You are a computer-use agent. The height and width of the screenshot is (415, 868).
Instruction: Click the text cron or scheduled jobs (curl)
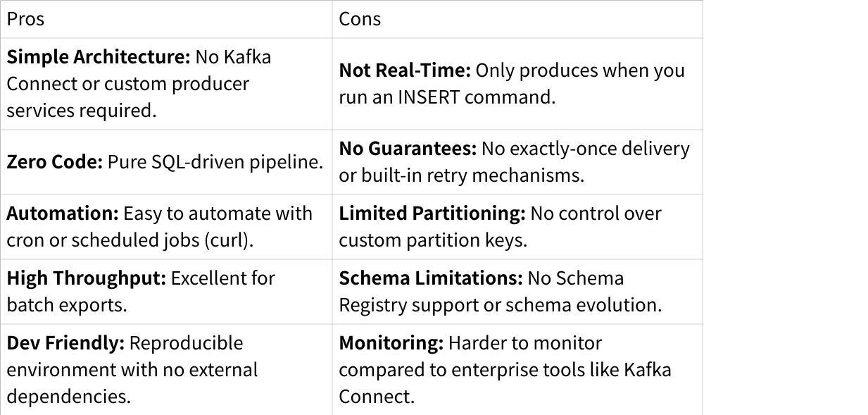[130, 240]
